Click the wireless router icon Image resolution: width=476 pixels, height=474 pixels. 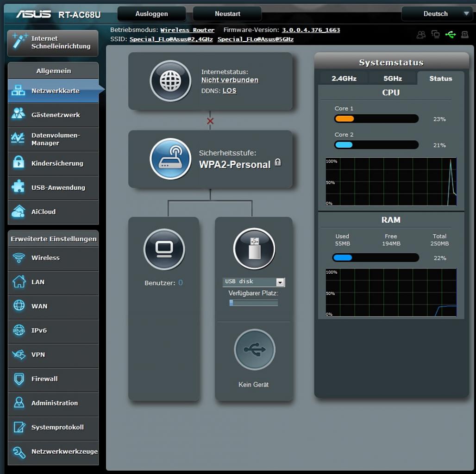click(170, 159)
